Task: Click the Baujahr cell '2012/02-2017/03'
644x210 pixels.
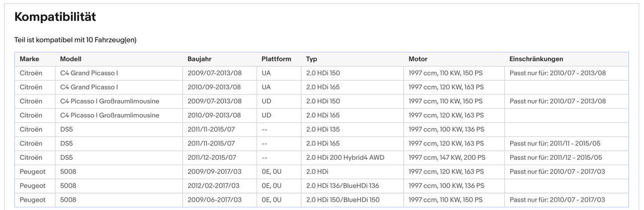Action: coord(213,185)
